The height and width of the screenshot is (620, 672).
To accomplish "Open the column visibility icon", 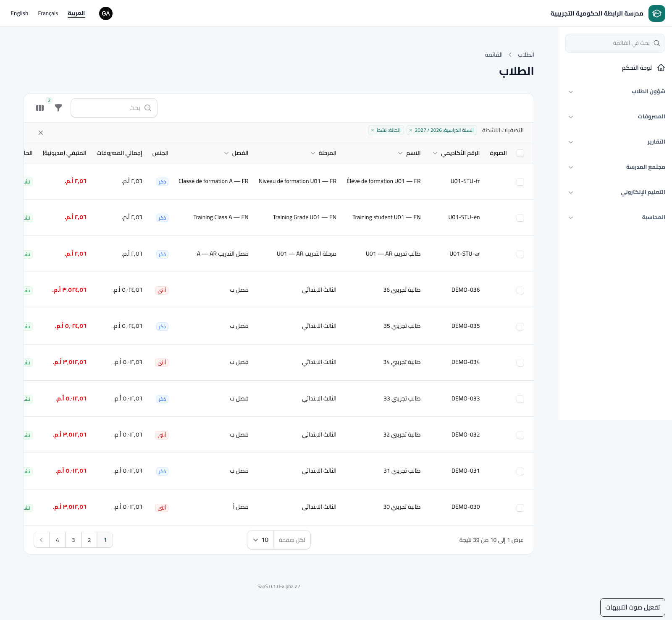I will [x=40, y=108].
